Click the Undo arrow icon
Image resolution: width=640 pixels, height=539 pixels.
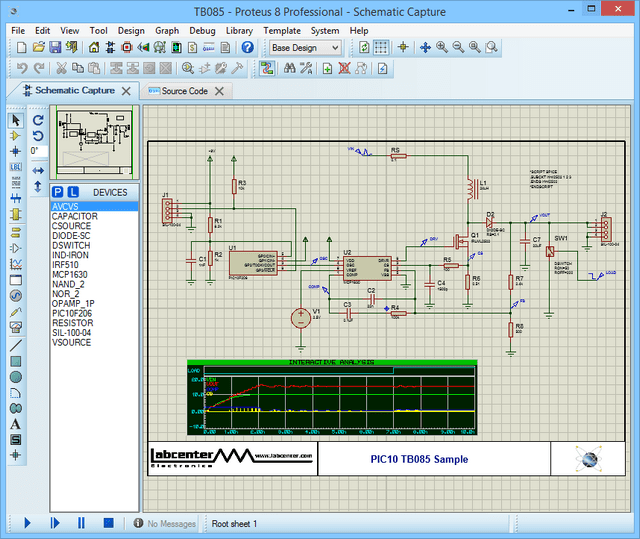coord(22,68)
